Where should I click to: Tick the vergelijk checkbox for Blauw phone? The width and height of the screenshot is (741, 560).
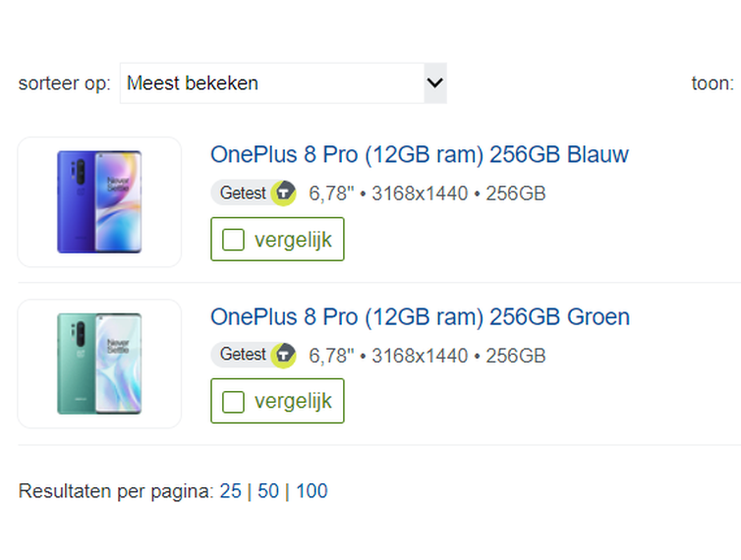[x=233, y=240]
